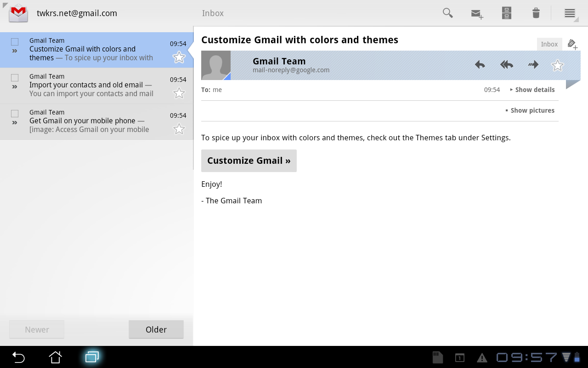Toggle importance marker on Get Gmail mobile email
The width and height of the screenshot is (588, 368).
click(x=15, y=122)
